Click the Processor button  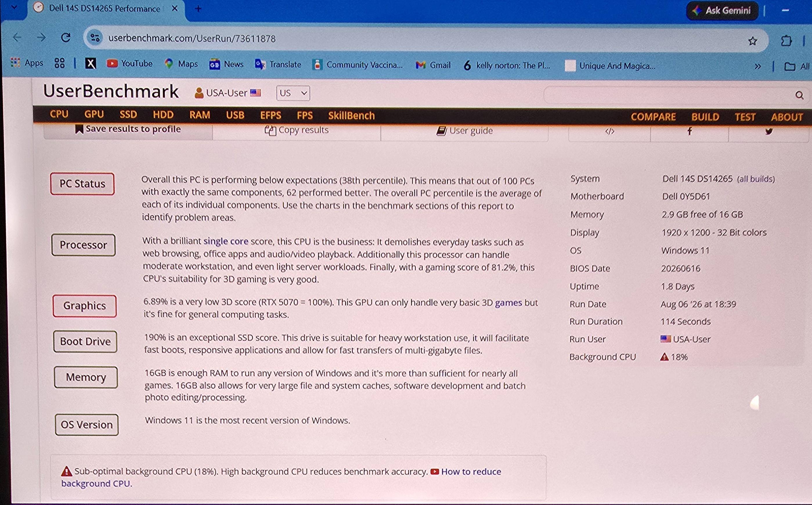84,245
